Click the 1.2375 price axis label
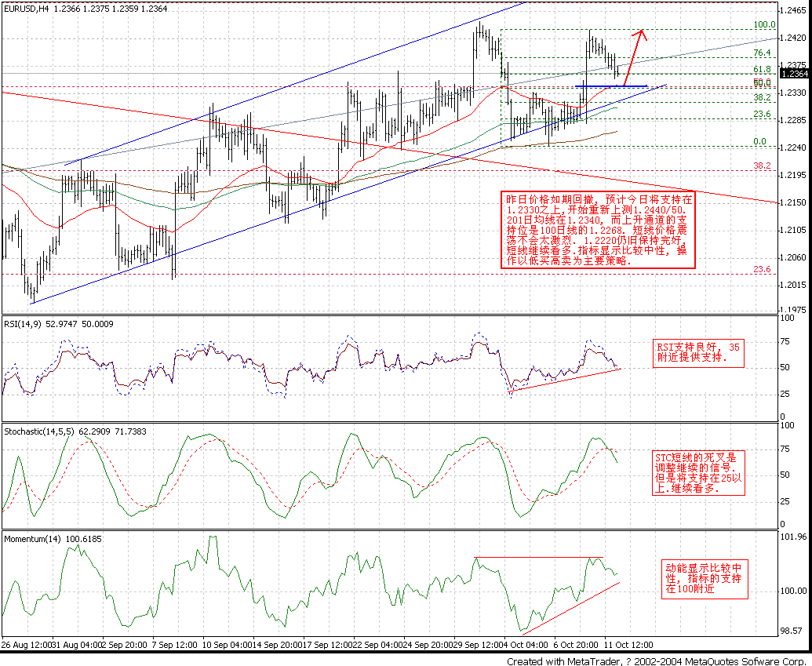Screen dimensions: 812x666 tap(793, 65)
